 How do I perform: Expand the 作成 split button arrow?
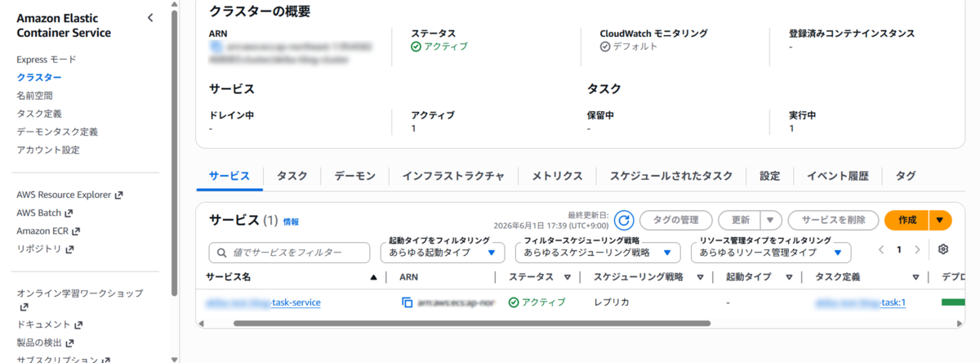940,220
